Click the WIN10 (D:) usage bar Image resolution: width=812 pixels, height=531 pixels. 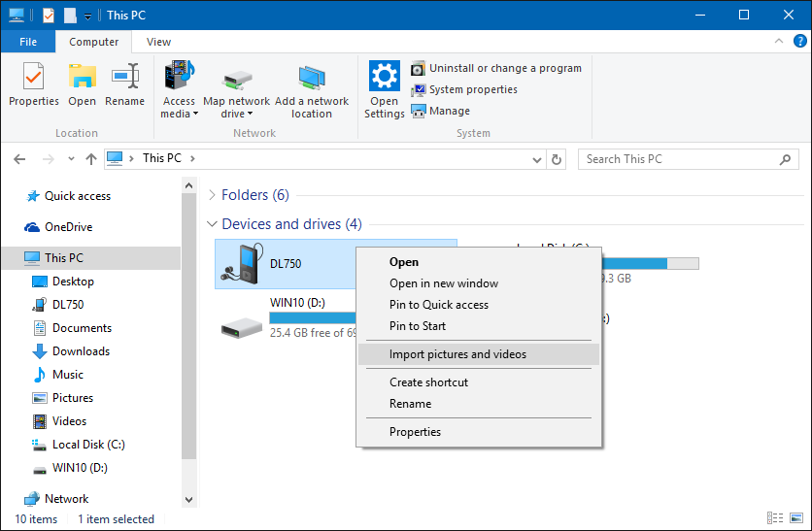313,317
